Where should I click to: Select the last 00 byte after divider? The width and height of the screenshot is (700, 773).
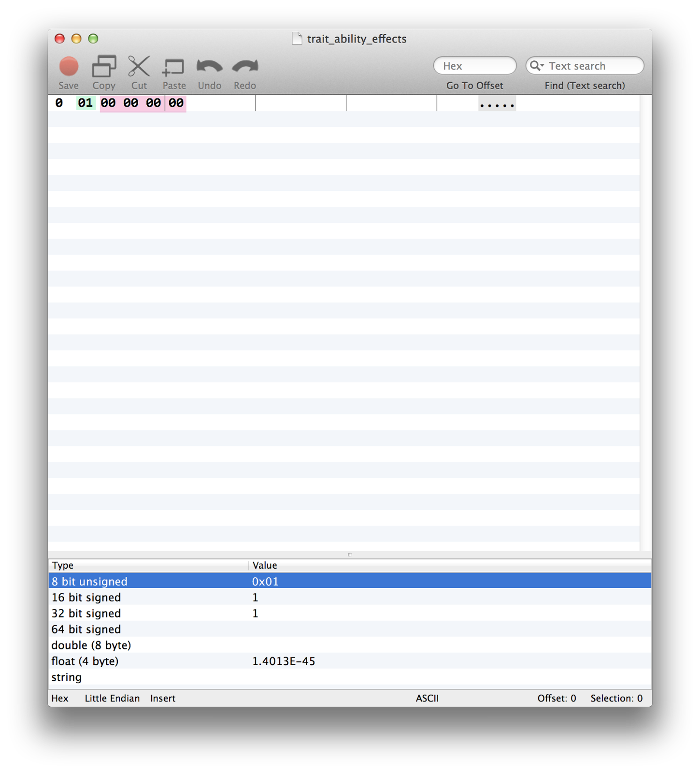(176, 103)
